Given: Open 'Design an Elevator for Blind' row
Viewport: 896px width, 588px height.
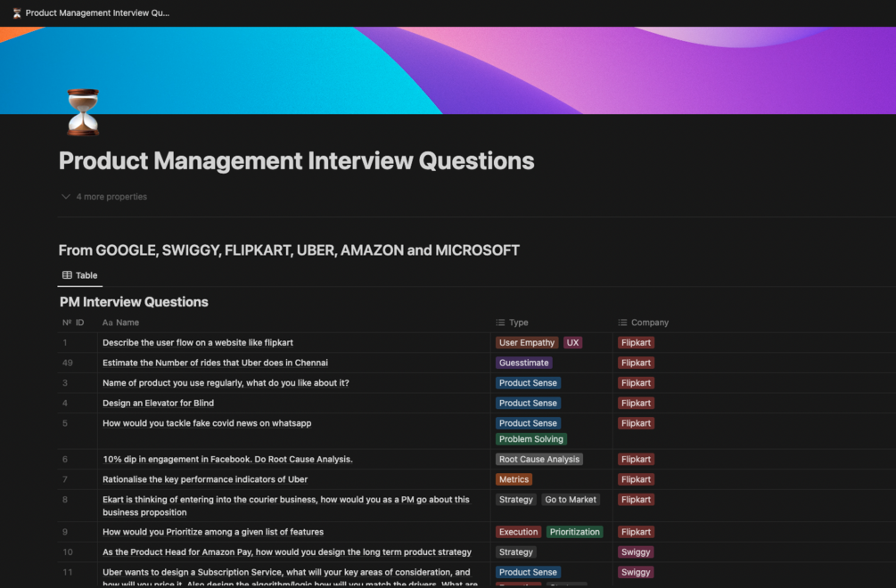Looking at the screenshot, I should (159, 403).
